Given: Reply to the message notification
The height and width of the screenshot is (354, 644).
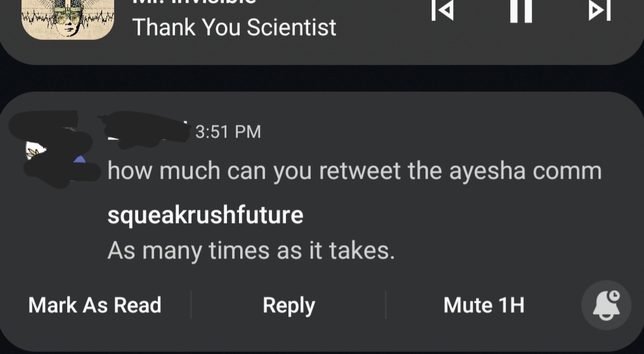Looking at the screenshot, I should point(288,305).
